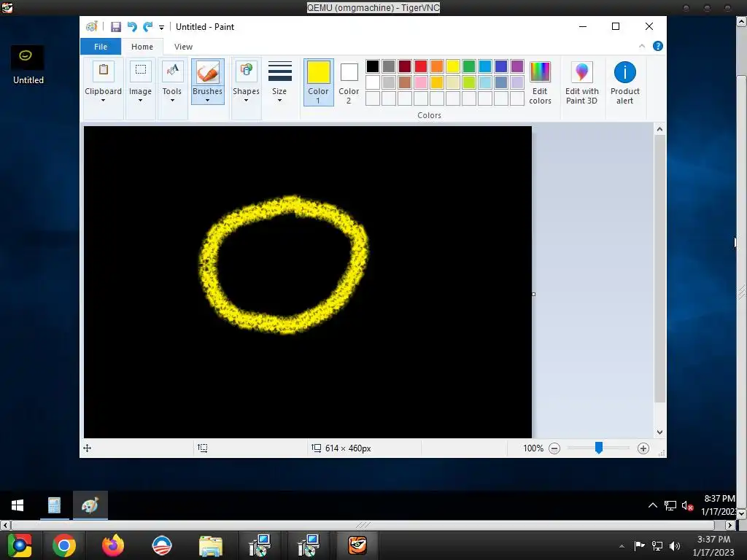
Task: Click the Paint taskbar icon
Action: (90, 505)
